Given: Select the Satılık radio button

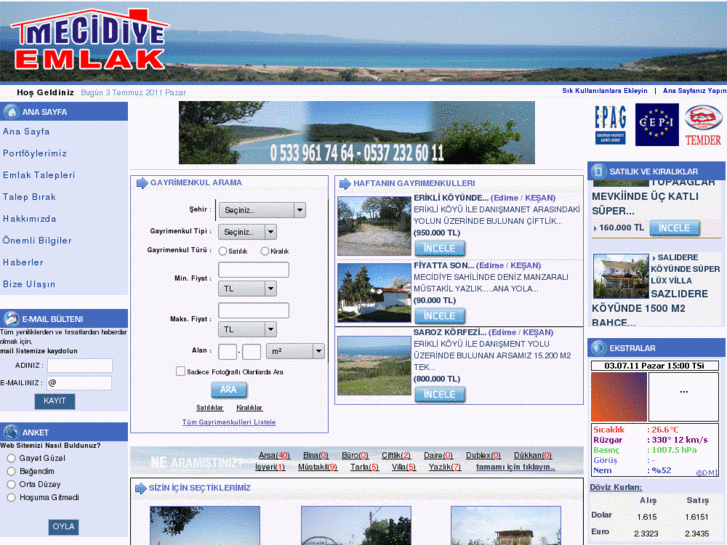Looking at the screenshot, I should [x=223, y=251].
